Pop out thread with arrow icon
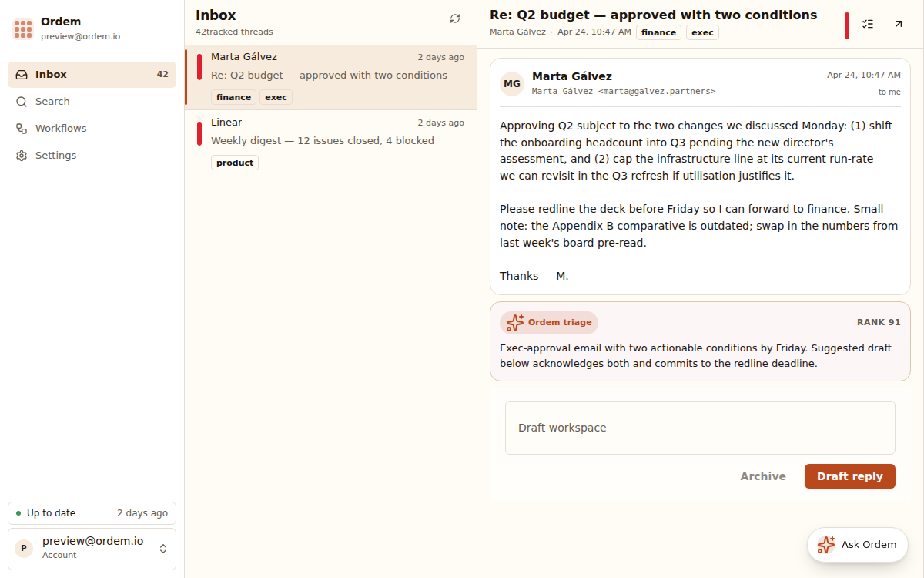Viewport: 924px width, 578px height. tap(898, 24)
